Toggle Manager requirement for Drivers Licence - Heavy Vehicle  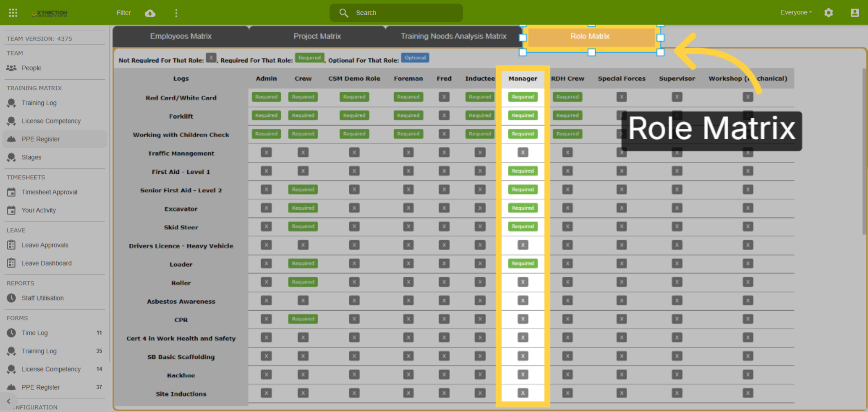point(523,245)
